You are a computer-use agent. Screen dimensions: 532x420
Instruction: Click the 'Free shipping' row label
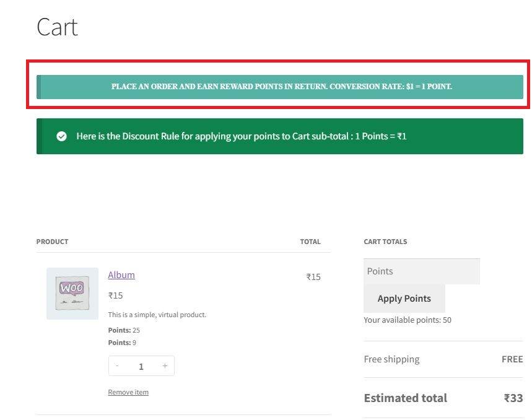tap(391, 359)
